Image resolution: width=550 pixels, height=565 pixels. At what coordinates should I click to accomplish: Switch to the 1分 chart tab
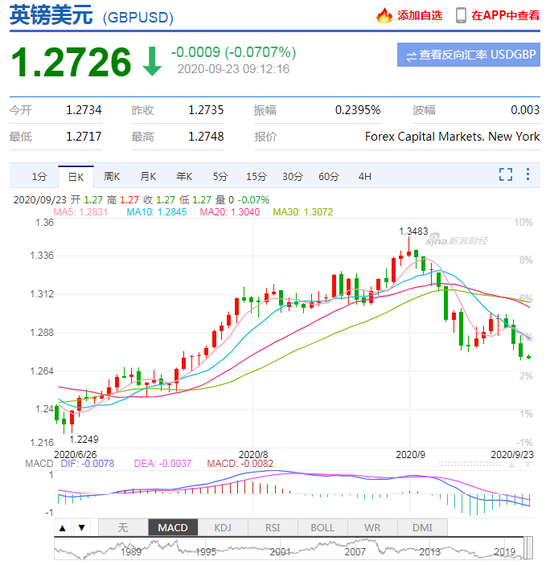pos(39,177)
